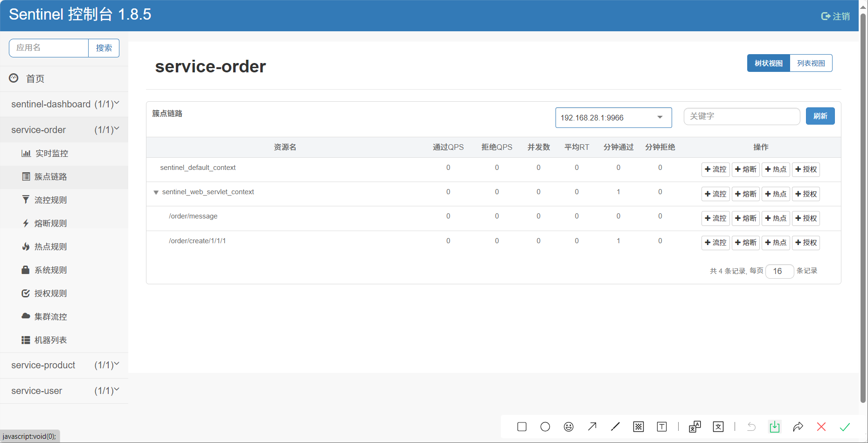Image resolution: width=868 pixels, height=443 pixels.
Task: Add 流控 rule for /order/create/1/1/1
Action: [x=715, y=243]
